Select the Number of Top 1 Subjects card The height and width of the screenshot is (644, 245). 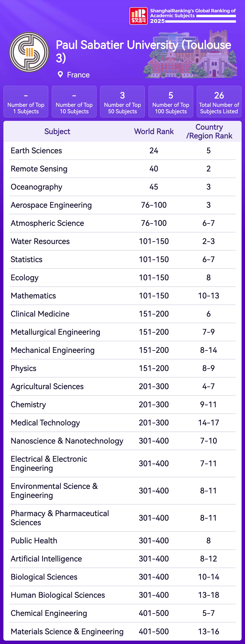tap(26, 102)
